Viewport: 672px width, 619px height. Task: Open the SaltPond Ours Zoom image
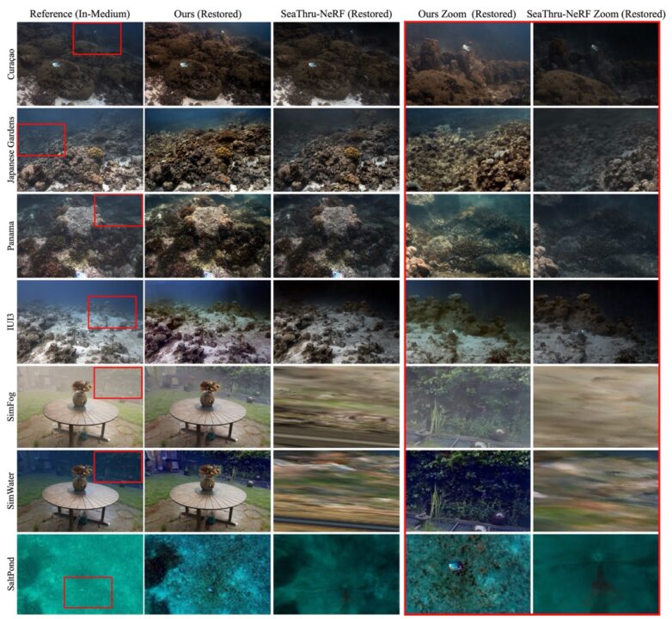[468, 573]
